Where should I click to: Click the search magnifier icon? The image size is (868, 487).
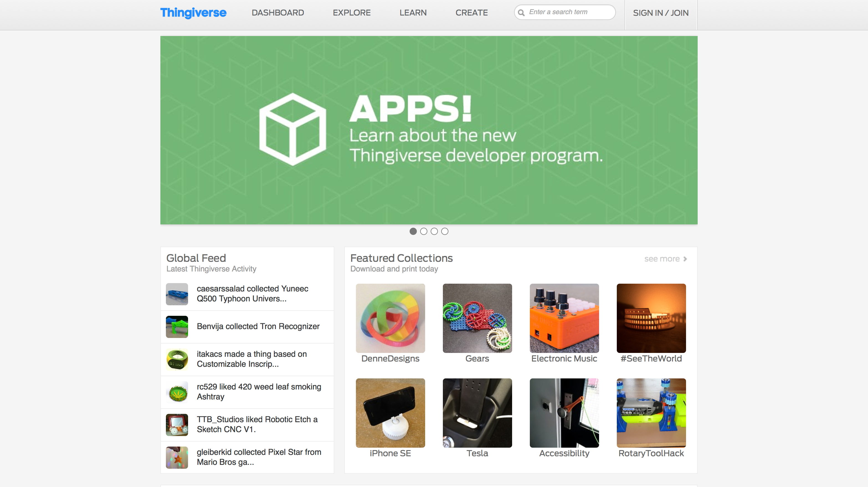pyautogui.click(x=521, y=12)
